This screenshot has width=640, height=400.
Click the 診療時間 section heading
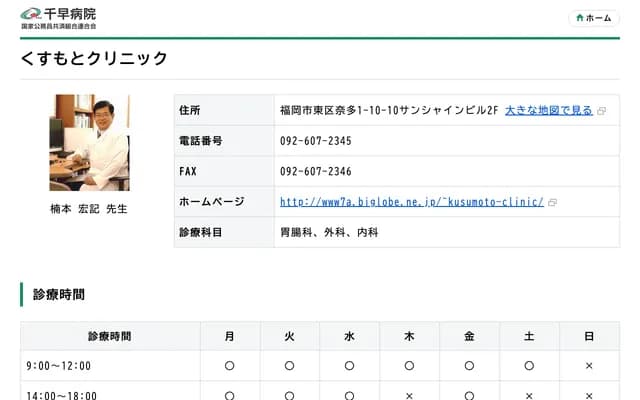pos(59,294)
